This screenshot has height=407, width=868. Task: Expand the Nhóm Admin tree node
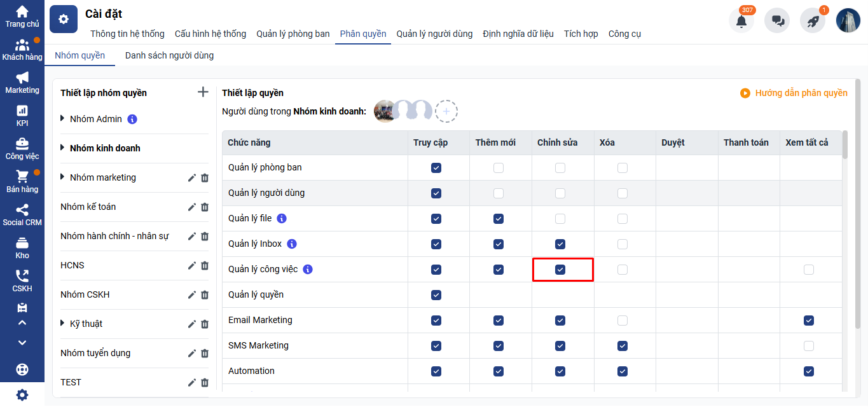point(62,119)
